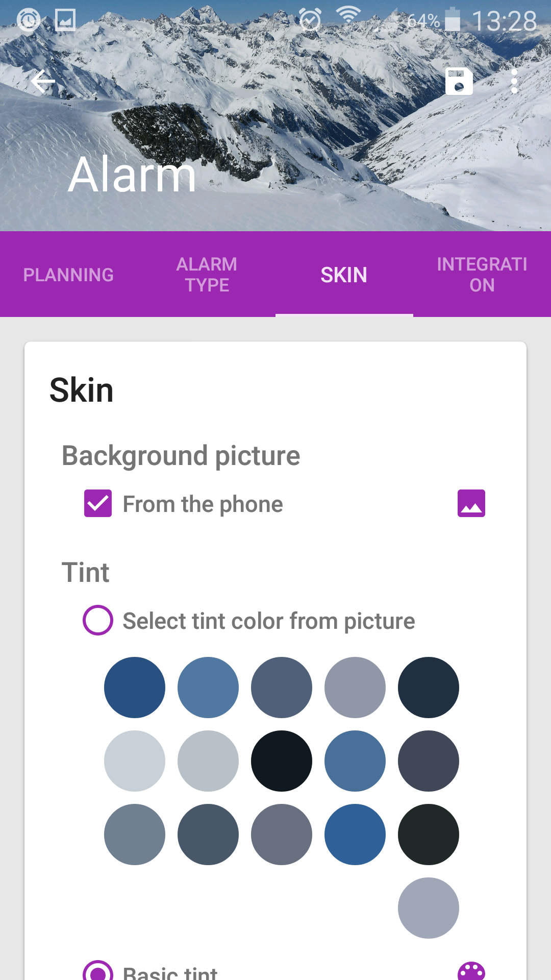Pick the black swatch in second row
The width and height of the screenshot is (551, 980).
pyautogui.click(x=282, y=761)
